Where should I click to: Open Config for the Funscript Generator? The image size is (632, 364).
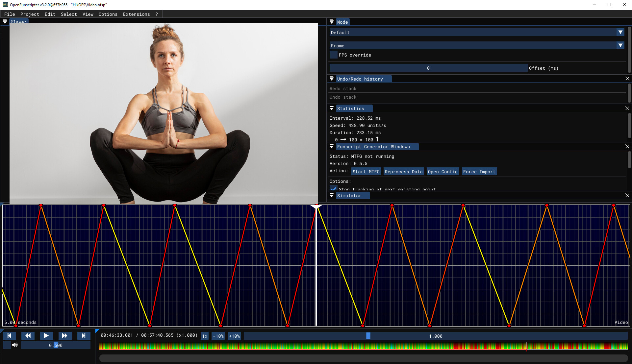click(442, 171)
